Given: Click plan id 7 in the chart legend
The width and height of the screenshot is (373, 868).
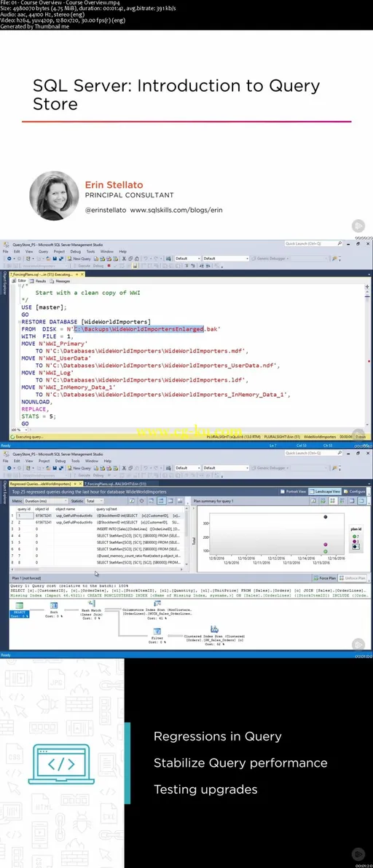Looking at the screenshot, I should (356, 537).
